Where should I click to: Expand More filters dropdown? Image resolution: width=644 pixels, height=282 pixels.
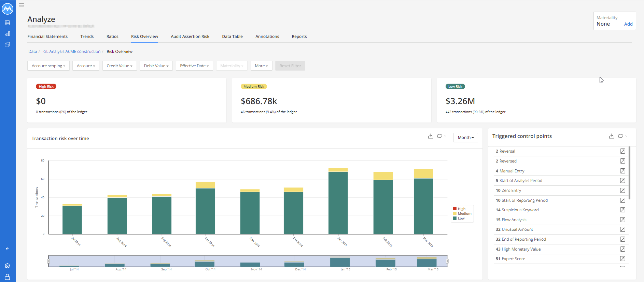[x=261, y=66]
